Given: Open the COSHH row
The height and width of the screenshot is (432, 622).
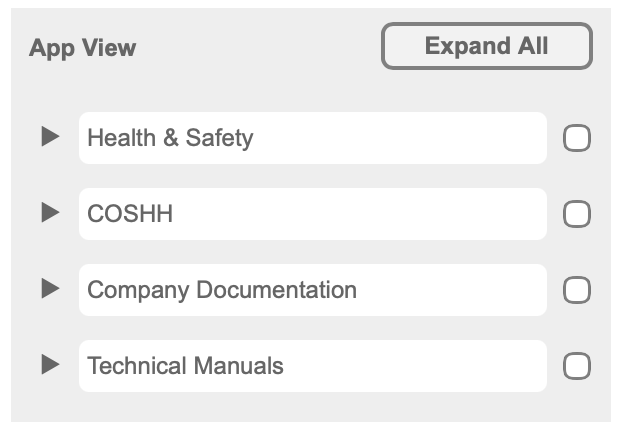Looking at the screenshot, I should tap(312, 214).
